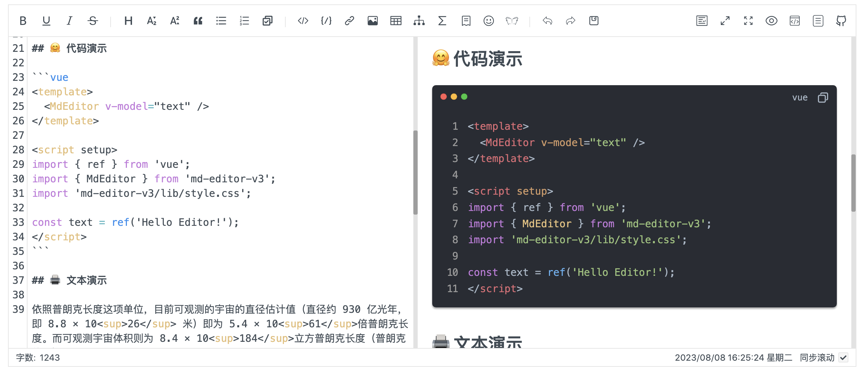Open the image insert menu
Image resolution: width=868 pixels, height=369 pixels.
point(373,21)
